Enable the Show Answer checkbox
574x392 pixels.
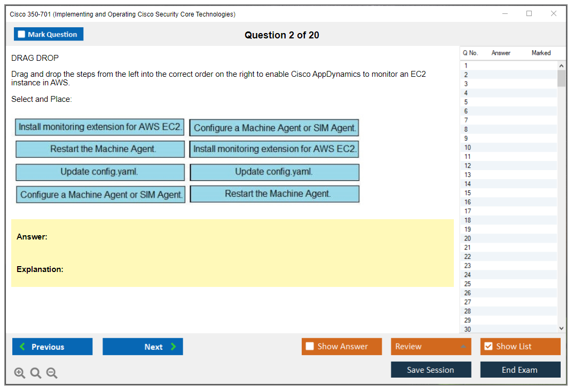click(x=310, y=347)
